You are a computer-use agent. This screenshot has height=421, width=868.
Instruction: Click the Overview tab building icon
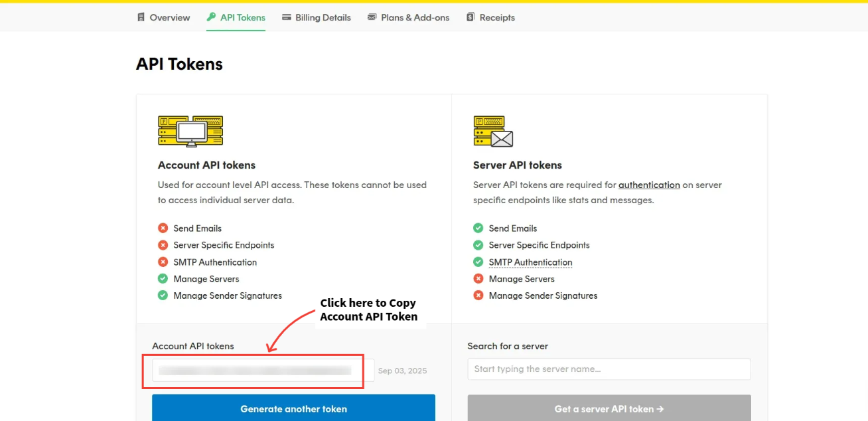141,17
